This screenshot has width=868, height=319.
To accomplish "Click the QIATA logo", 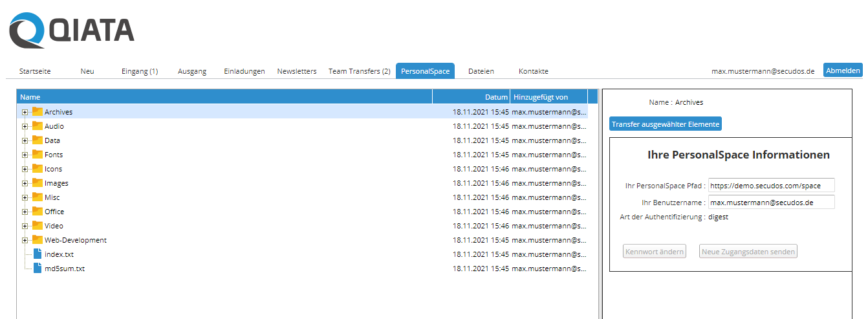I will [x=72, y=31].
